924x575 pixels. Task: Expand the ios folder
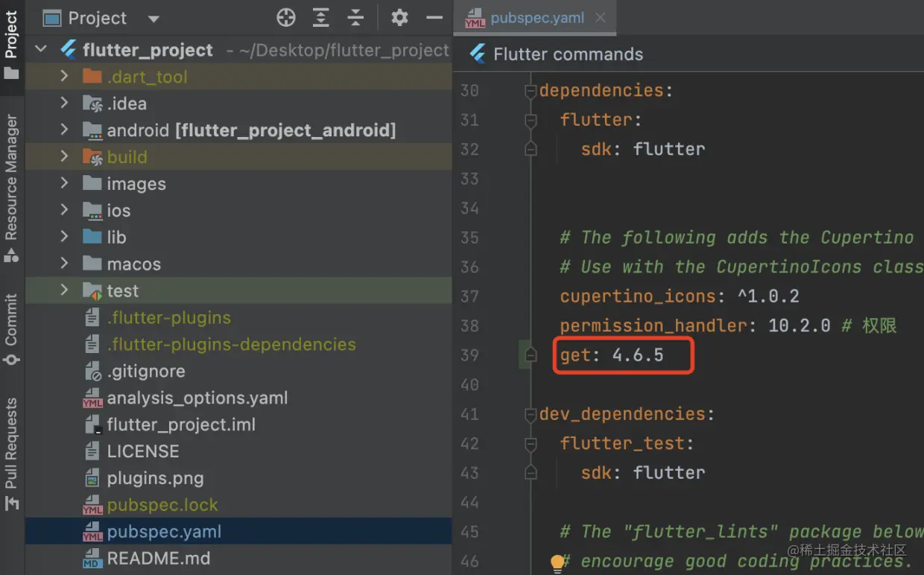click(x=64, y=210)
